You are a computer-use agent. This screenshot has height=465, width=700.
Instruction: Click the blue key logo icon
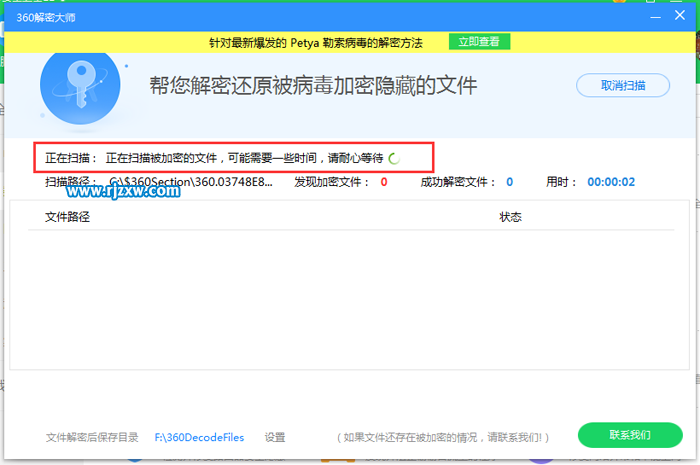click(80, 86)
